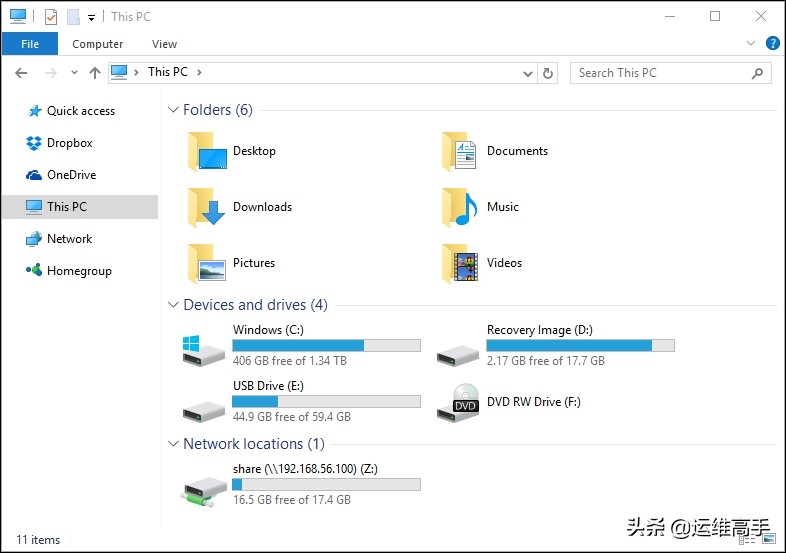
Task: Click the 'share (\\192.168.56.100) (Z:)' label
Action: (305, 469)
